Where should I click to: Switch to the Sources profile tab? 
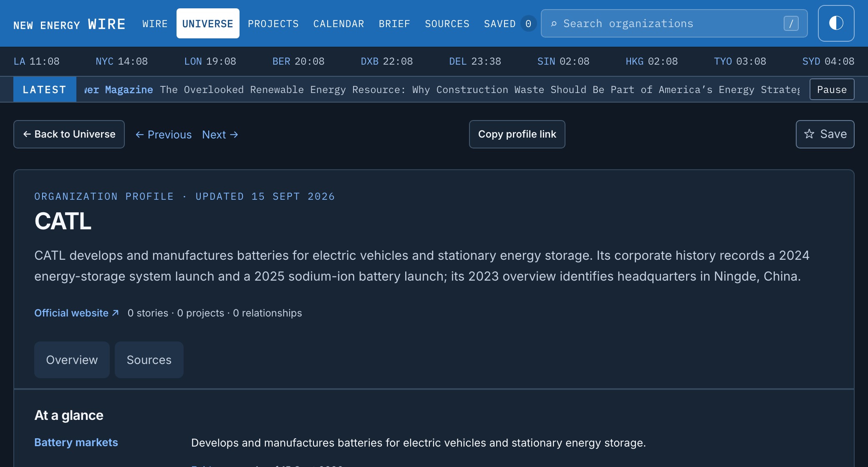149,360
